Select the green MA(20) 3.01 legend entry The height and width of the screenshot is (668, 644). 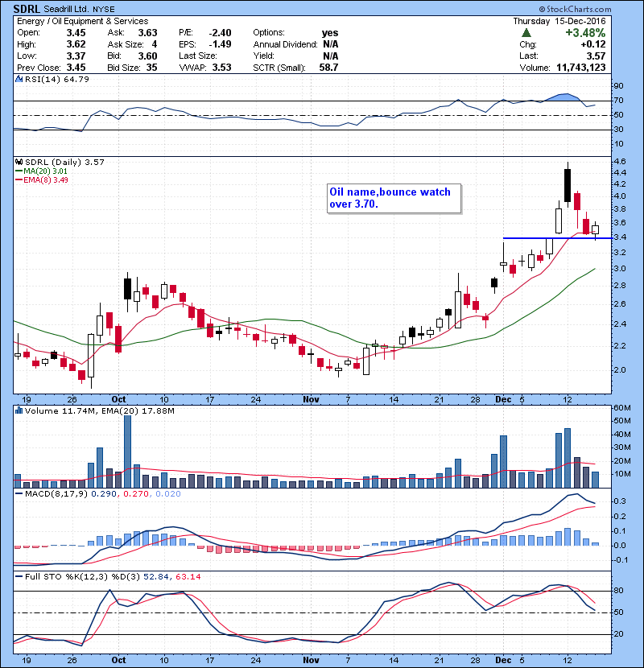pyautogui.click(x=41, y=171)
